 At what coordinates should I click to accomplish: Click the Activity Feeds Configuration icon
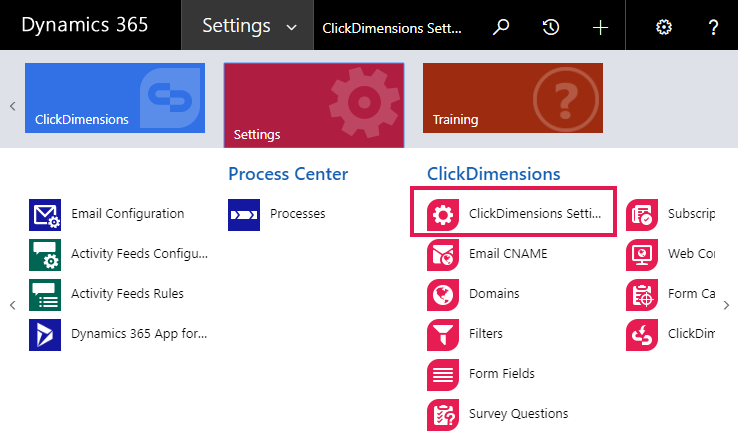[x=45, y=255]
